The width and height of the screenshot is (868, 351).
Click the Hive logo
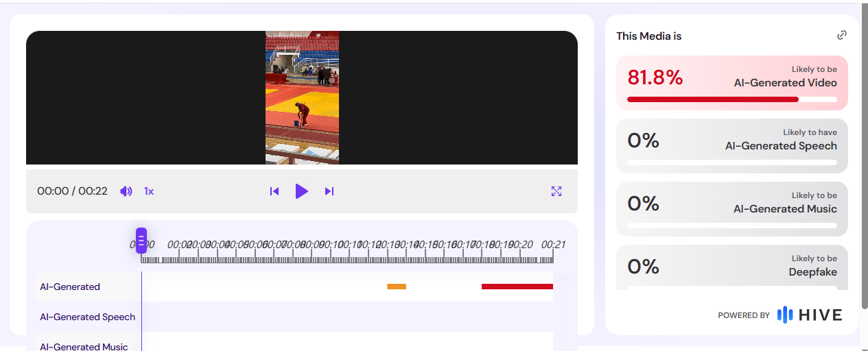(x=810, y=315)
